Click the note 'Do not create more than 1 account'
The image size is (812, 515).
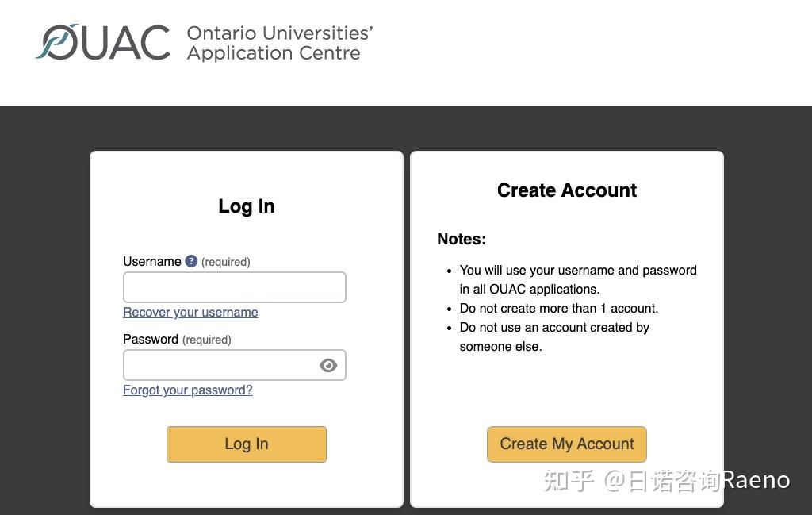tap(558, 308)
